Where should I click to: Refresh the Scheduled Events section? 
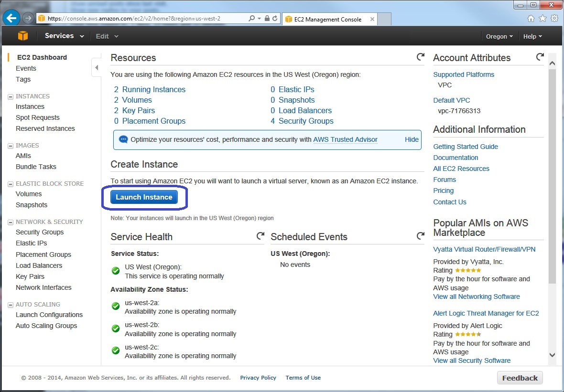tap(420, 236)
